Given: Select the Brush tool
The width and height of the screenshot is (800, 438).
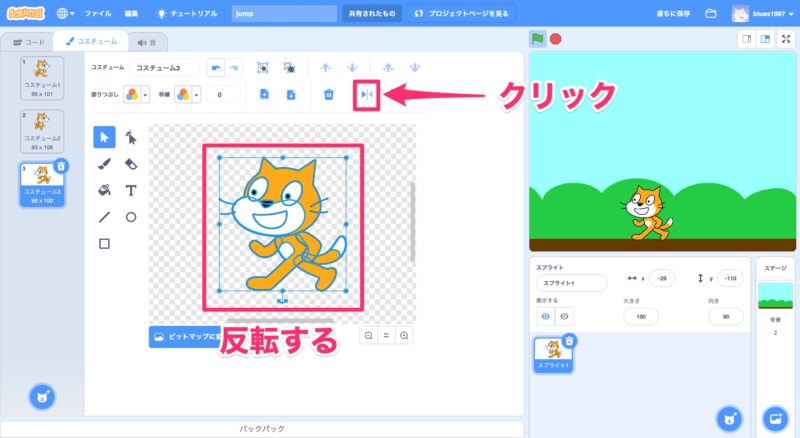Looking at the screenshot, I should click(104, 163).
